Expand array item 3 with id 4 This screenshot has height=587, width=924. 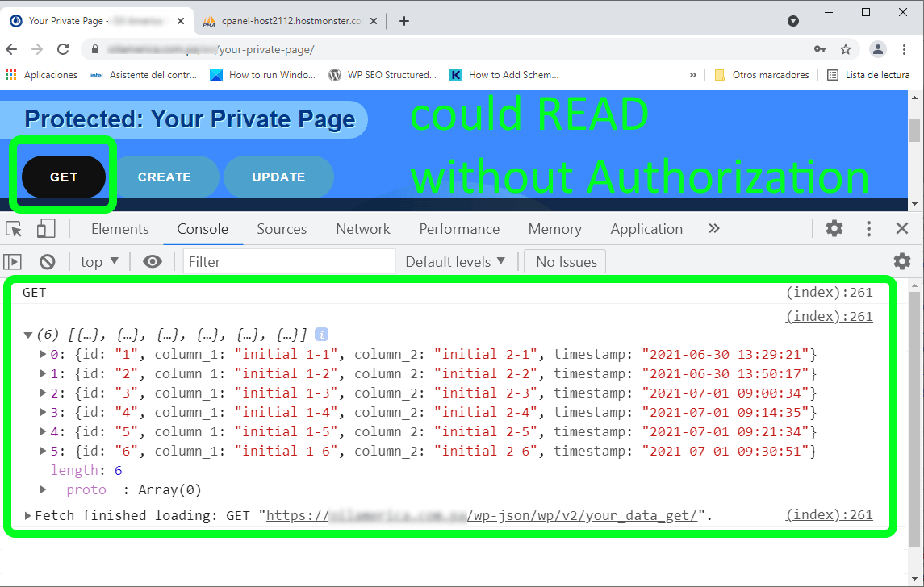pos(43,412)
